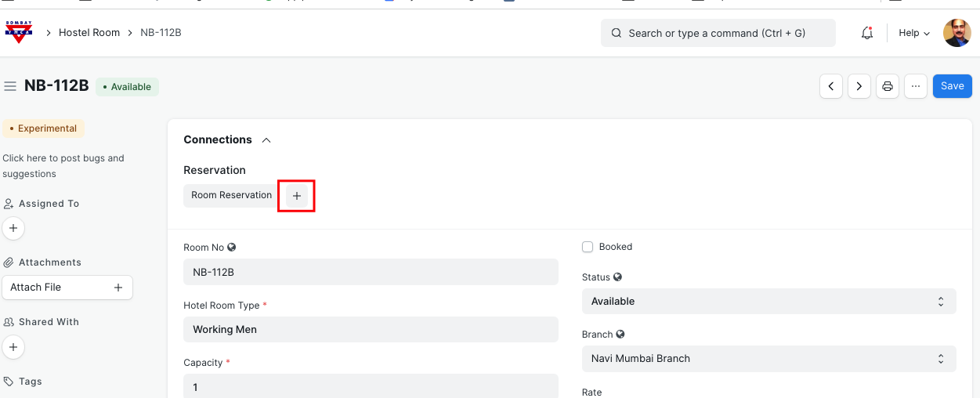Click the Attach File button
Image resolution: width=980 pixels, height=398 pixels.
coord(67,288)
